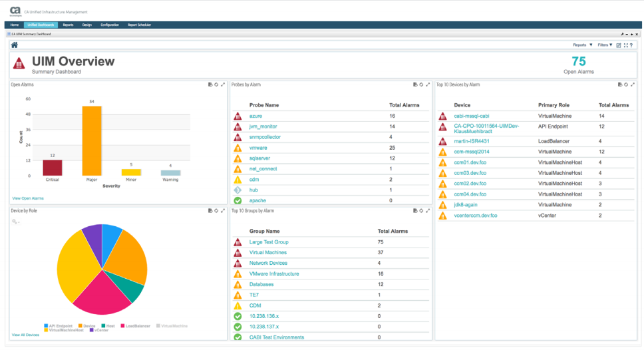Click the green OK icon beside apache

238,201
